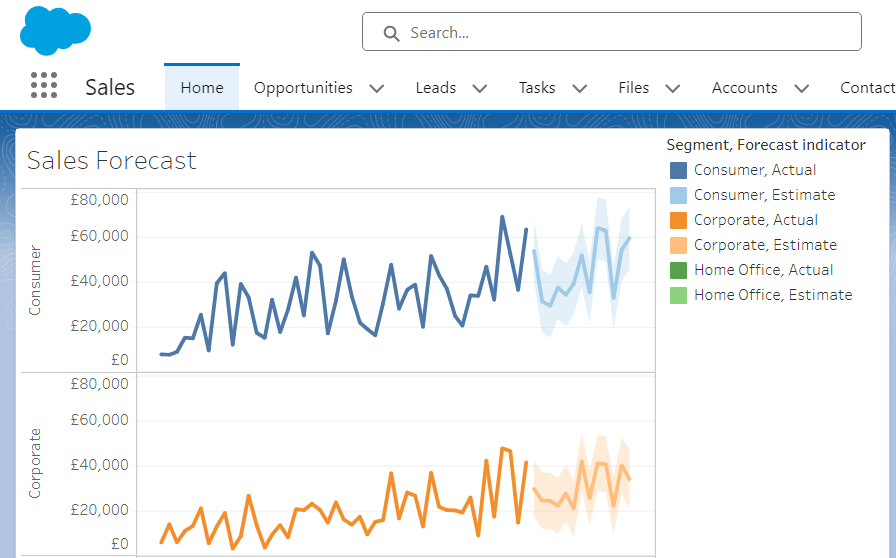Screen dimensions: 896x558
Task: Highlight Corporate, Actual legend swatch
Action: tap(678, 220)
